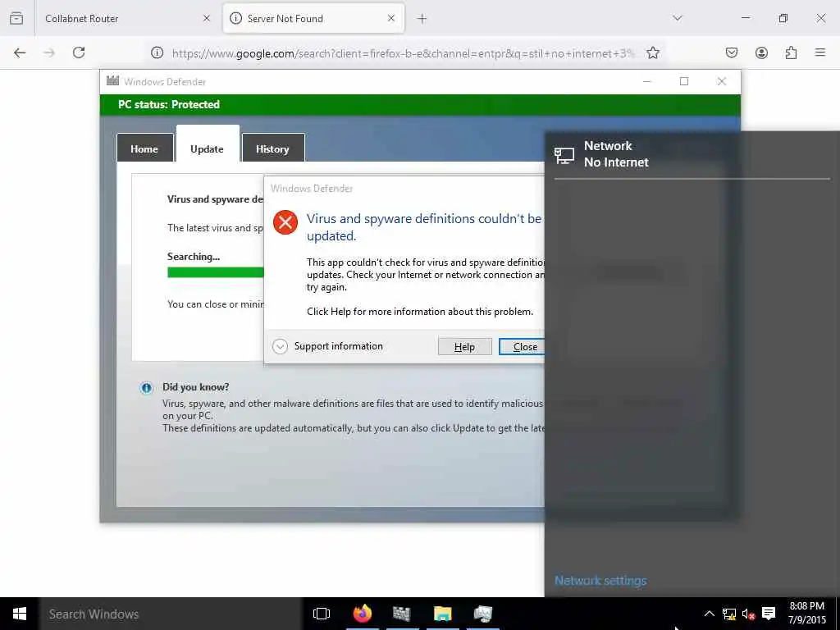Maximize the Windows Defender window

(684, 81)
